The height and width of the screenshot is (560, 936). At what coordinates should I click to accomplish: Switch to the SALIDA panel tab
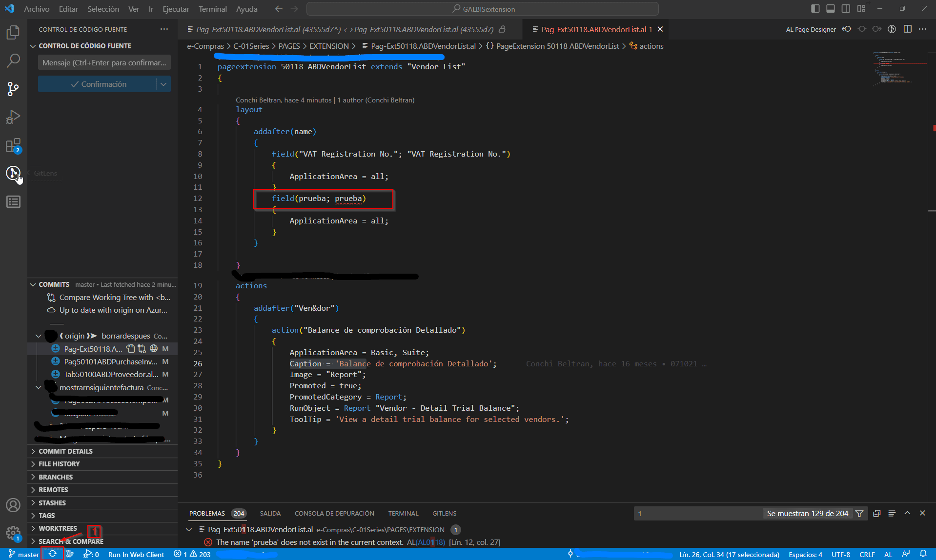[270, 513]
